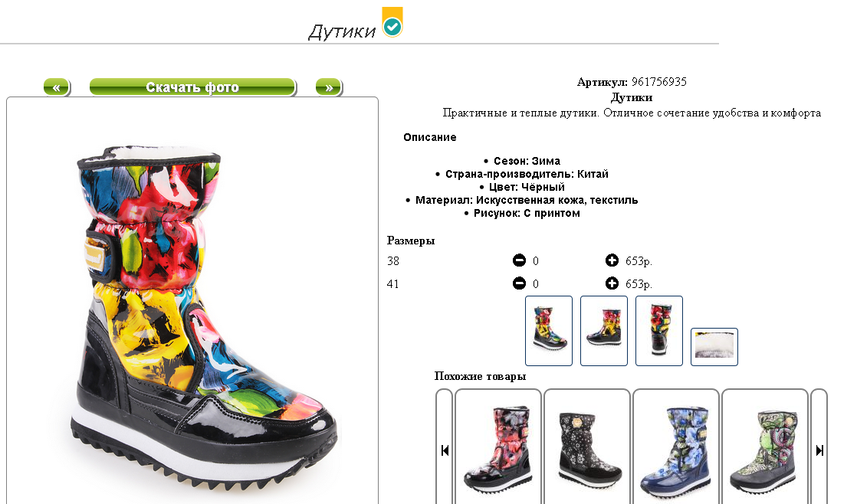Jump to first similar product arrow
The width and height of the screenshot is (857, 504).
pyautogui.click(x=445, y=450)
